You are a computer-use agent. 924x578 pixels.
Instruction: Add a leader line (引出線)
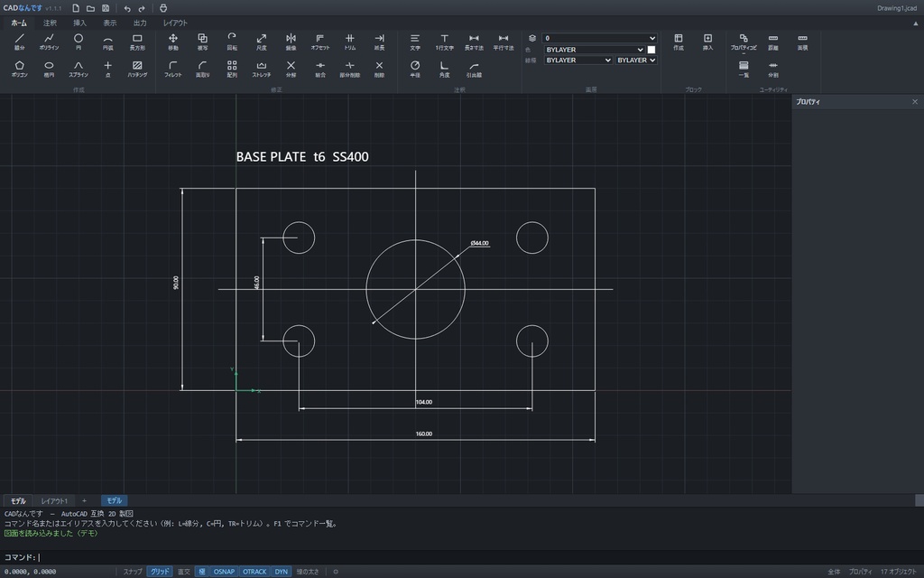pos(474,69)
